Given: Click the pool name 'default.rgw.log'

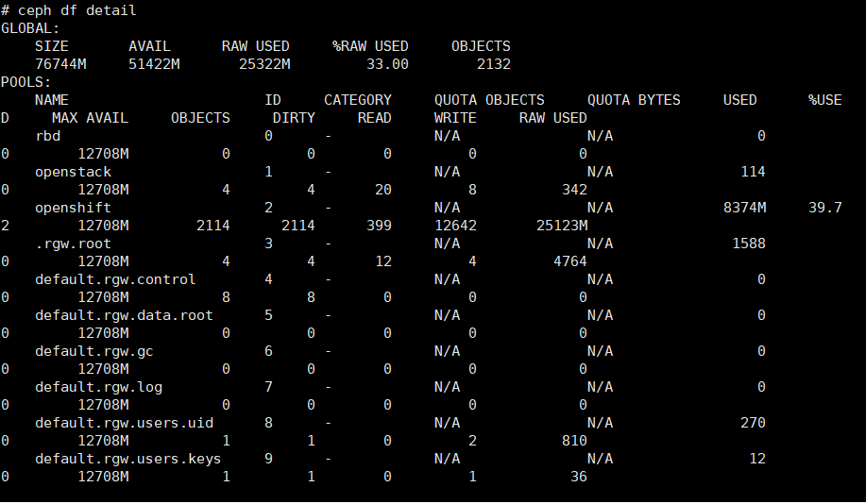Looking at the screenshot, I should [99, 387].
